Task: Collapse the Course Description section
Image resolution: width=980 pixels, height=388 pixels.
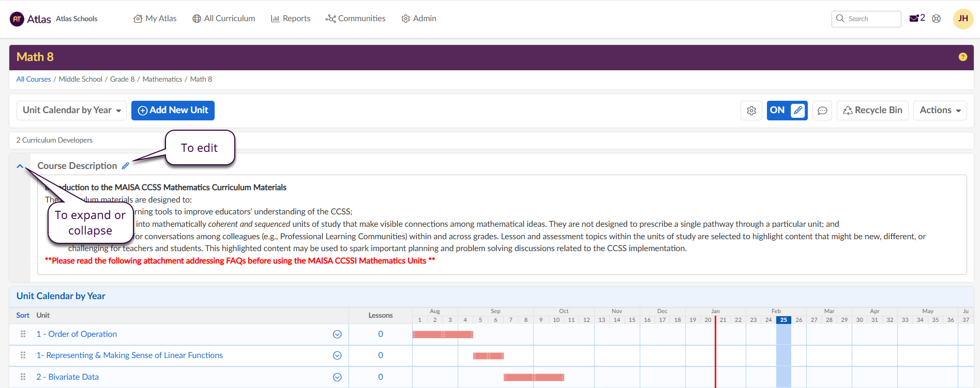Action: click(x=20, y=166)
